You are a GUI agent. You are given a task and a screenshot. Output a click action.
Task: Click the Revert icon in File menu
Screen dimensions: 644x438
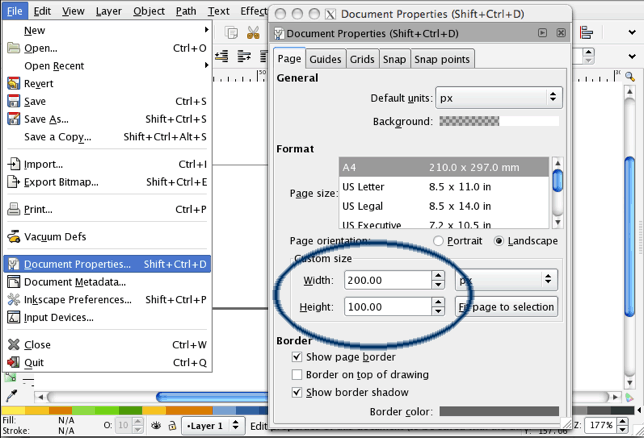(14, 83)
